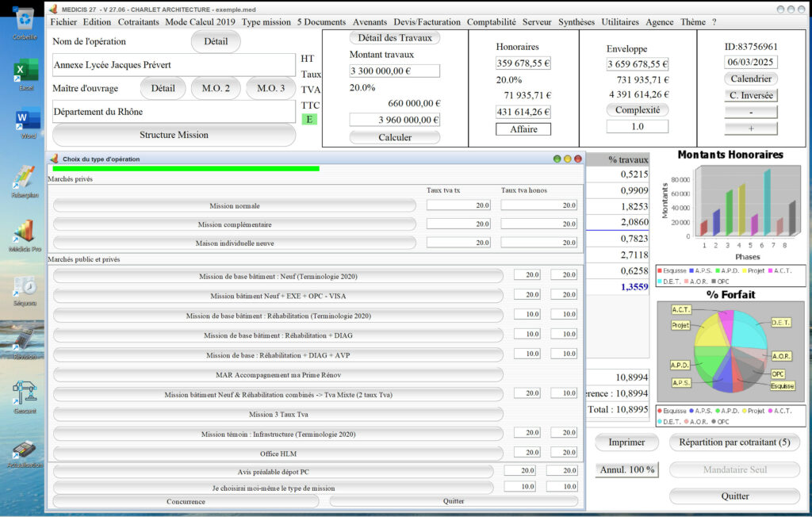Image resolution: width=812 pixels, height=517 pixels.
Task: Open the Cotraitants menu
Action: coord(138,21)
